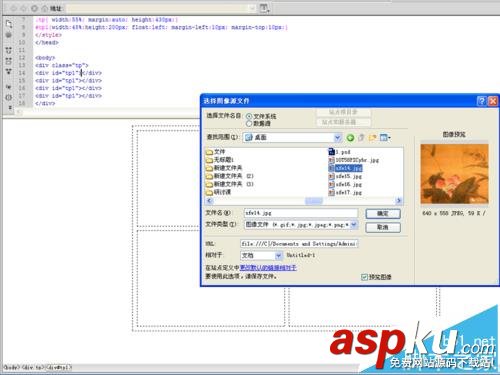The image size is (500, 375).
Task: Select the 无标题1 folder
Action: pyautogui.click(x=220, y=160)
